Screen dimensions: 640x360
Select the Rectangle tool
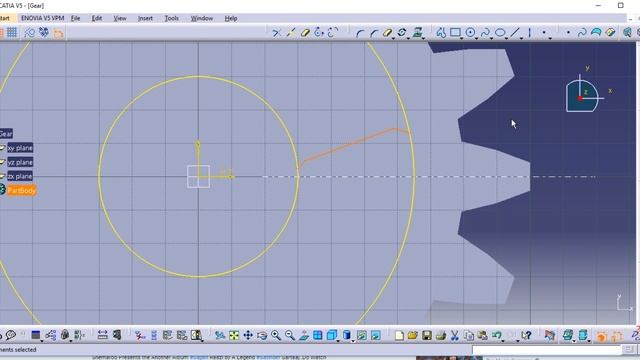455,33
